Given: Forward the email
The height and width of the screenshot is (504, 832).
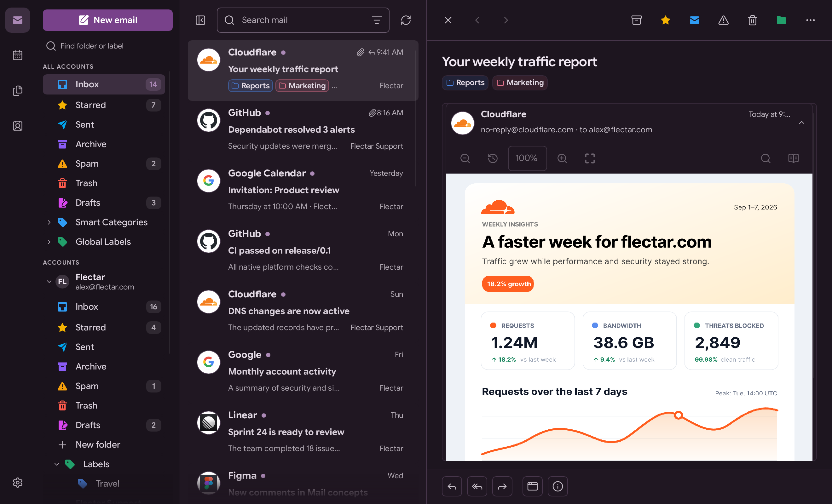Looking at the screenshot, I should (x=502, y=486).
